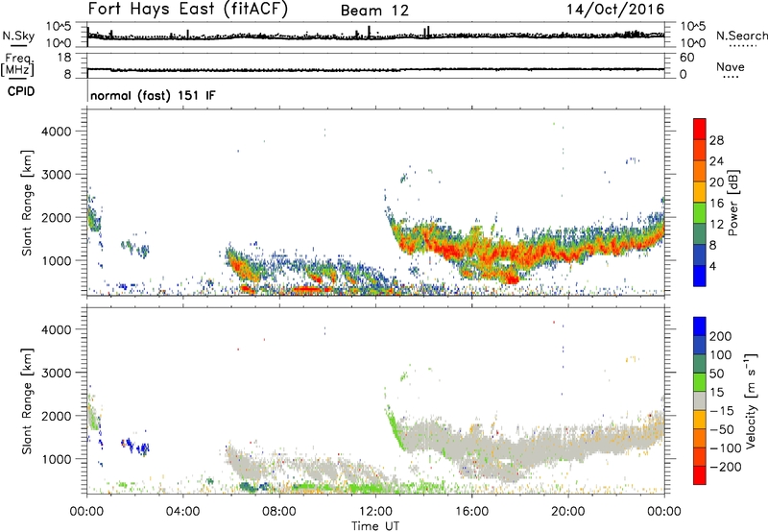Click the red high-power echo near 17:30 UT
Image resolution: width=768 pixels, height=532 pixels.
pyautogui.click(x=512, y=279)
